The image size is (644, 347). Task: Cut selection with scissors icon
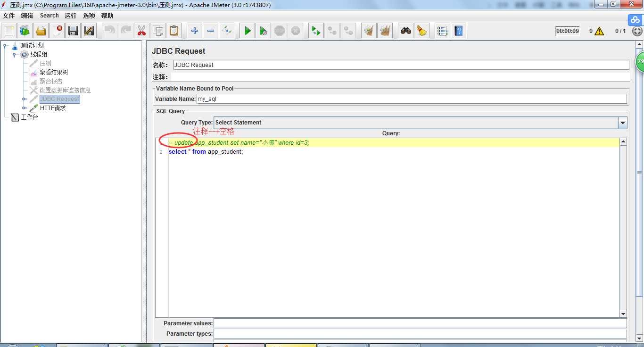coord(142,31)
